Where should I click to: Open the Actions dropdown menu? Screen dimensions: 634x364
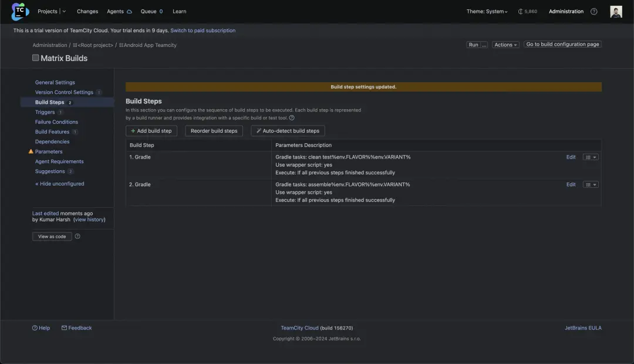(x=505, y=45)
